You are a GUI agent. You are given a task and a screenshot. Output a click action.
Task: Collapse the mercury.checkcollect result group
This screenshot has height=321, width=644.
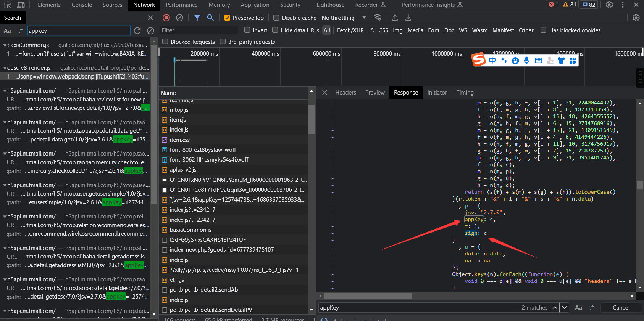point(5,154)
